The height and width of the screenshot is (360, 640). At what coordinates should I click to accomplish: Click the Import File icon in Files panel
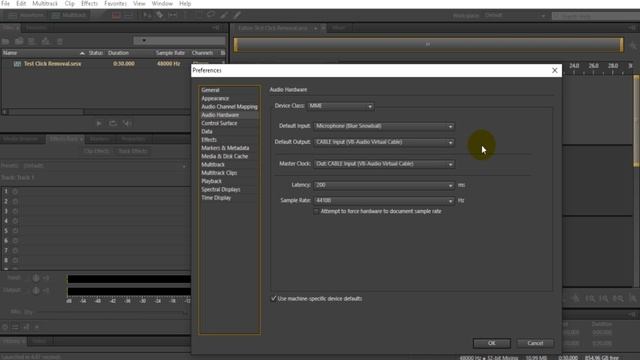coord(19,41)
